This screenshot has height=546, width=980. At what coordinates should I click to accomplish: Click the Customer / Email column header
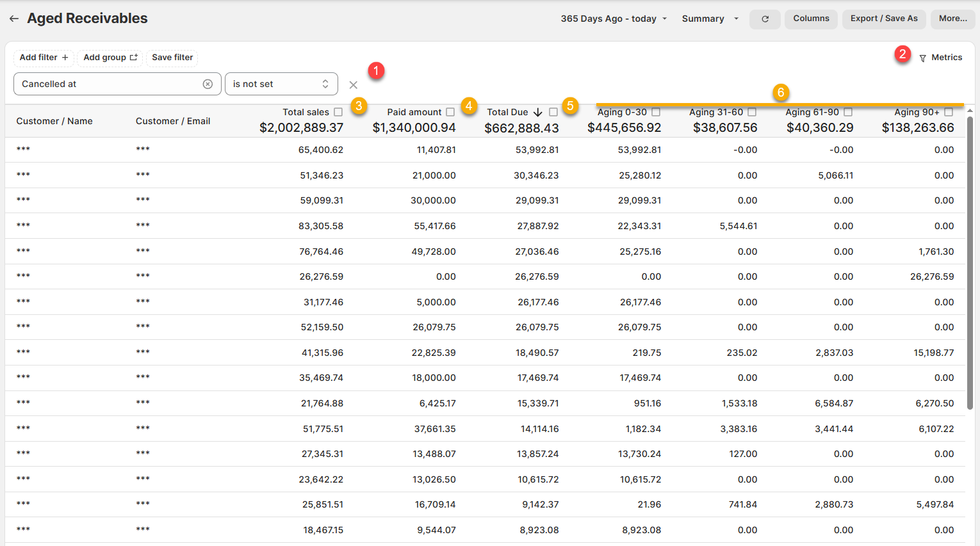[x=173, y=121]
